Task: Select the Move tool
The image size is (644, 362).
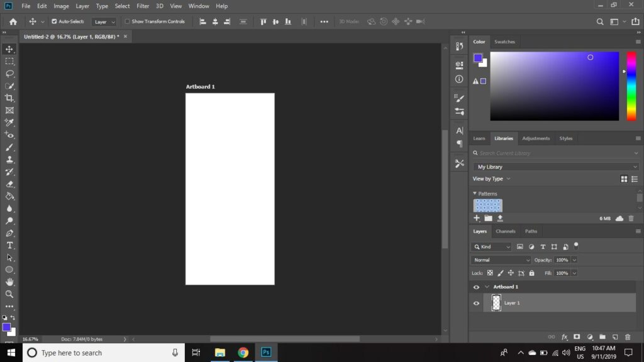Action: (x=9, y=49)
